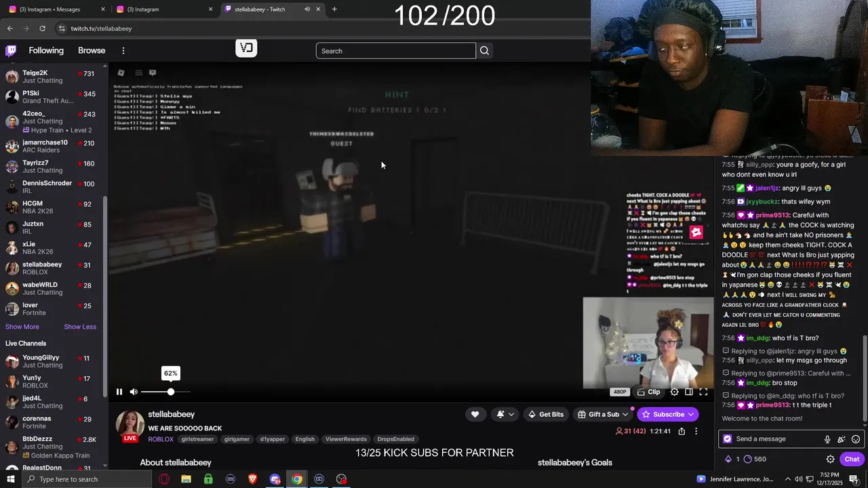Open the notification bell dropdown

[x=505, y=414]
